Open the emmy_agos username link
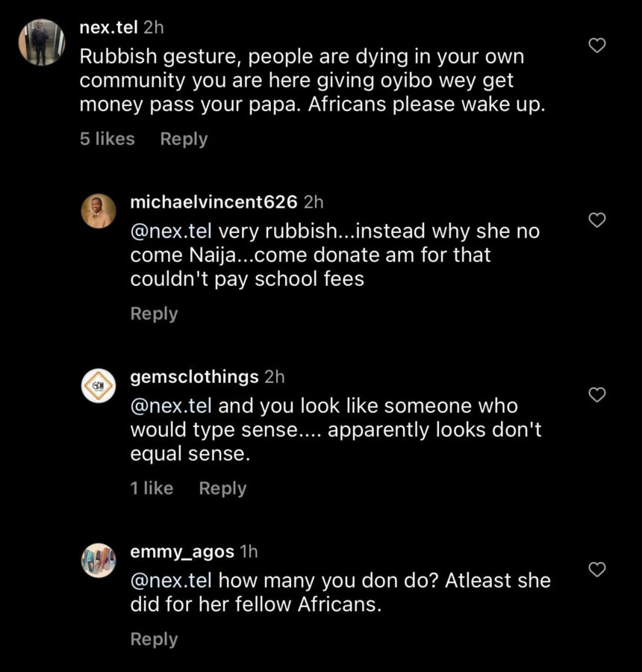The width and height of the screenshot is (642, 672). [x=181, y=552]
